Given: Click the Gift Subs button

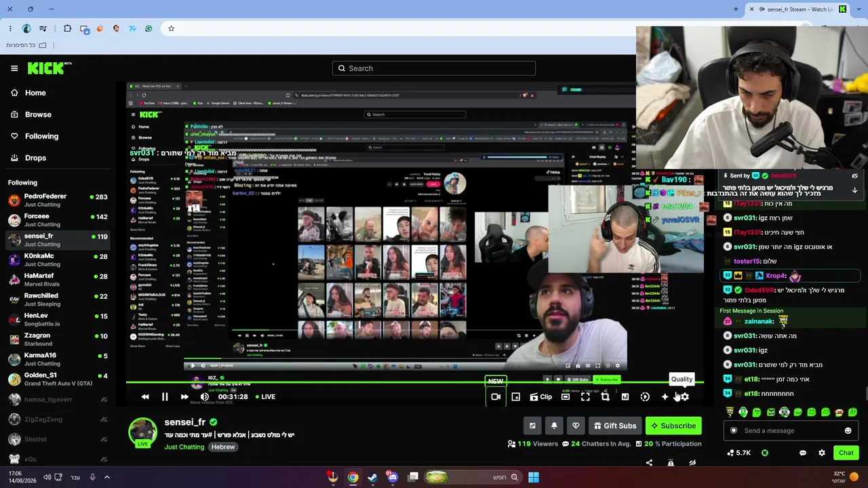Looking at the screenshot, I should coord(615,426).
